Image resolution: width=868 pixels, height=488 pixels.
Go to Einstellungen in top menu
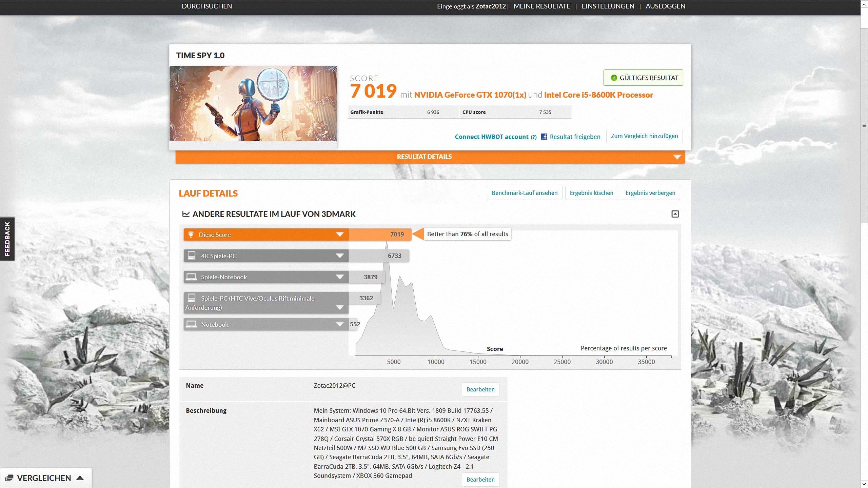coord(608,6)
